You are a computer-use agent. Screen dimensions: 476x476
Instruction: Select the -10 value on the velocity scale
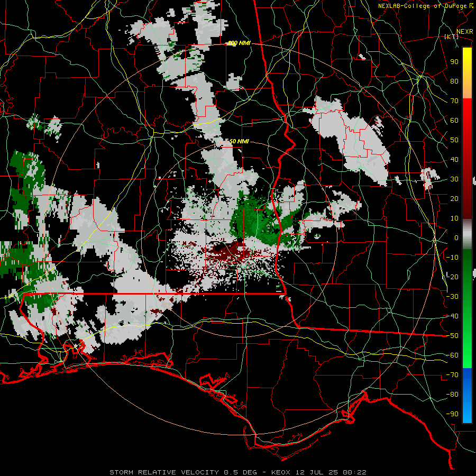[x=452, y=258]
